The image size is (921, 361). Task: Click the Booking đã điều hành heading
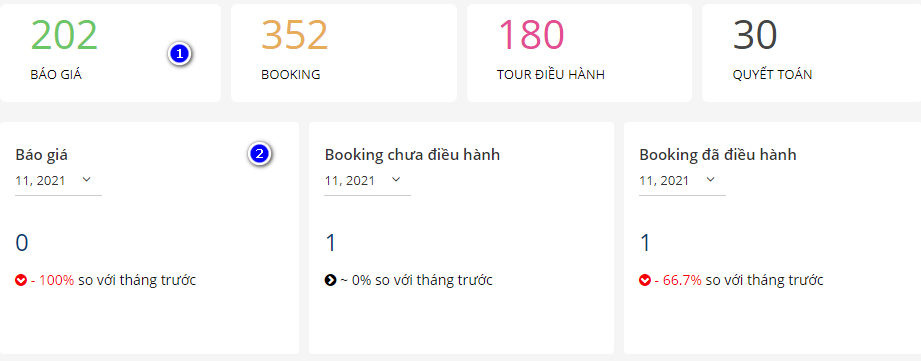click(718, 155)
